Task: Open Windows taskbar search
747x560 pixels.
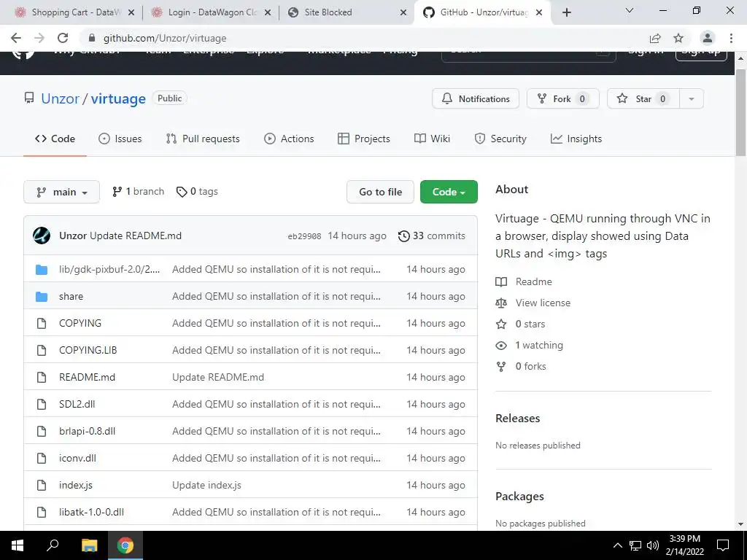Action: click(53, 545)
